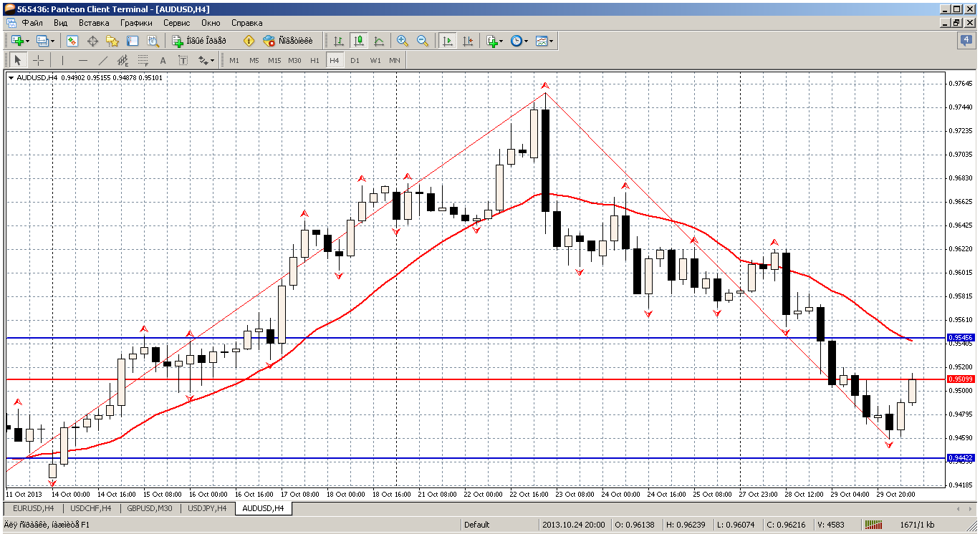Open the Справка menu
This screenshot has height=534, width=980.
pyautogui.click(x=246, y=23)
